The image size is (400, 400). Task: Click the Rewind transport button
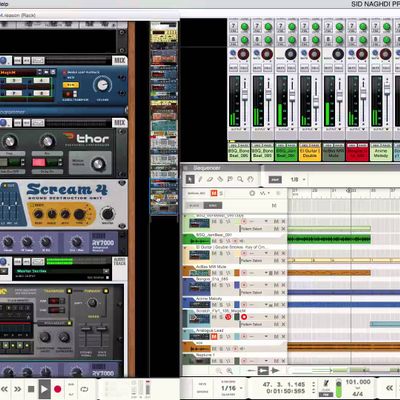tap(5, 389)
